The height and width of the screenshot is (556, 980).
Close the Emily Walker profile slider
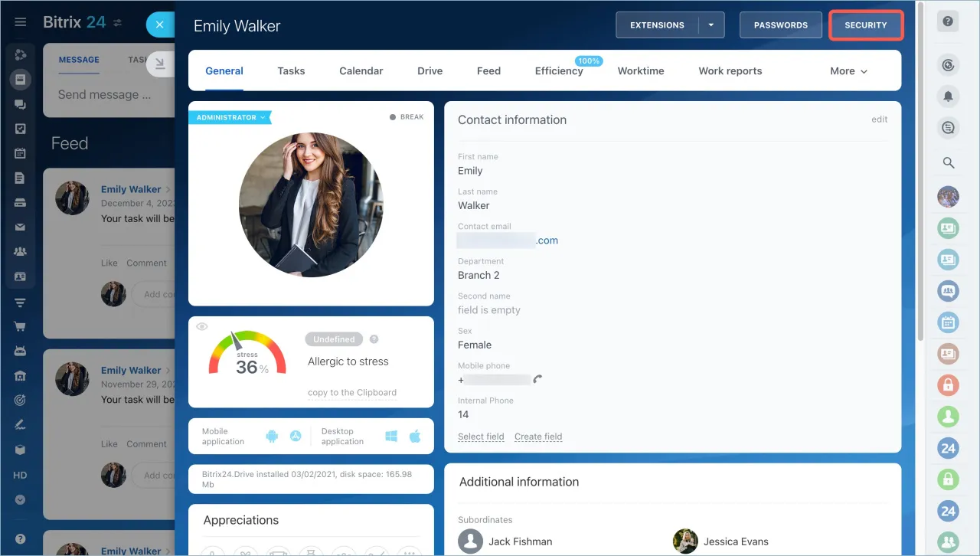pyautogui.click(x=159, y=25)
